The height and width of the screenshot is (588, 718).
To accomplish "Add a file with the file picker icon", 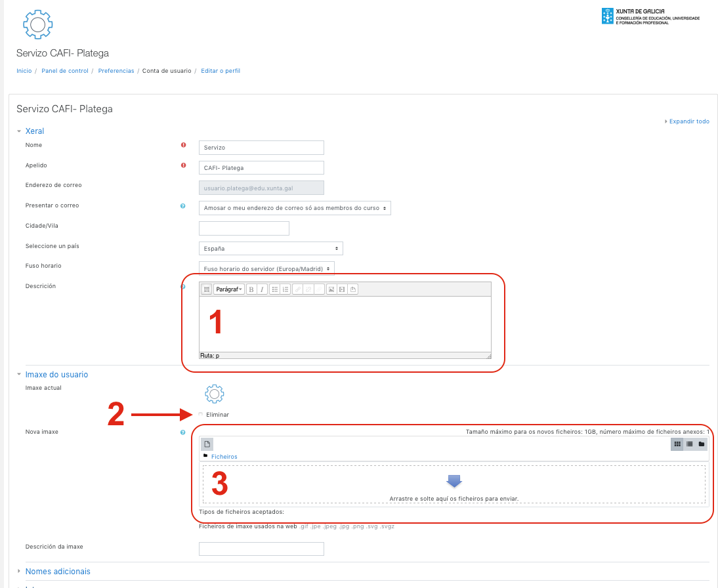I will point(207,444).
